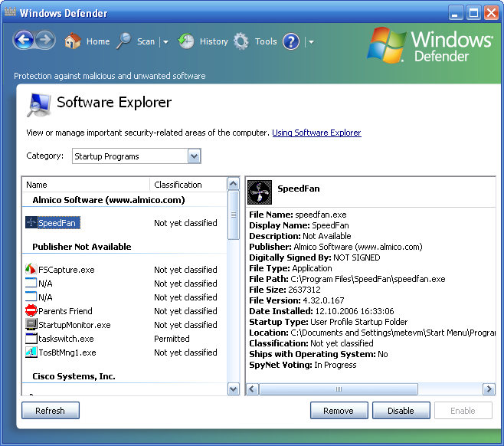Select the TosBtMng1.exe icon

(31, 352)
